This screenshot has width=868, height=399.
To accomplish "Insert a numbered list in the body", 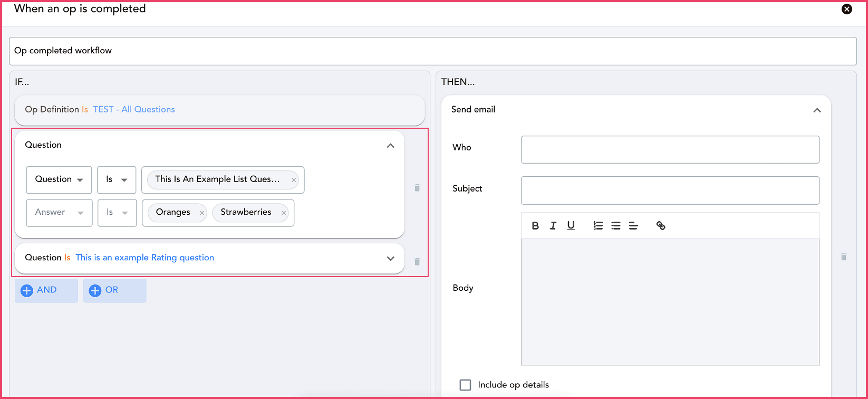I will [x=598, y=226].
